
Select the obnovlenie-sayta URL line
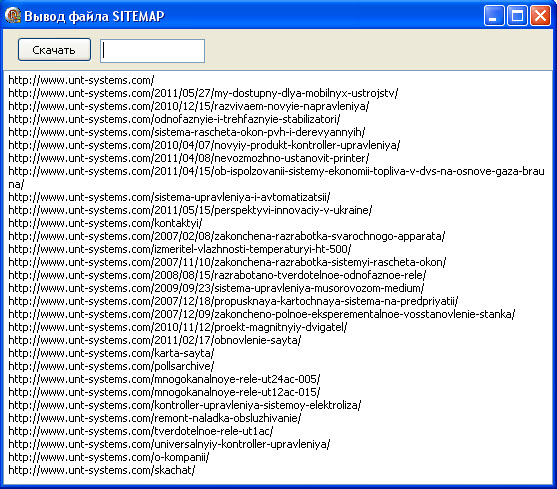[x=155, y=341]
